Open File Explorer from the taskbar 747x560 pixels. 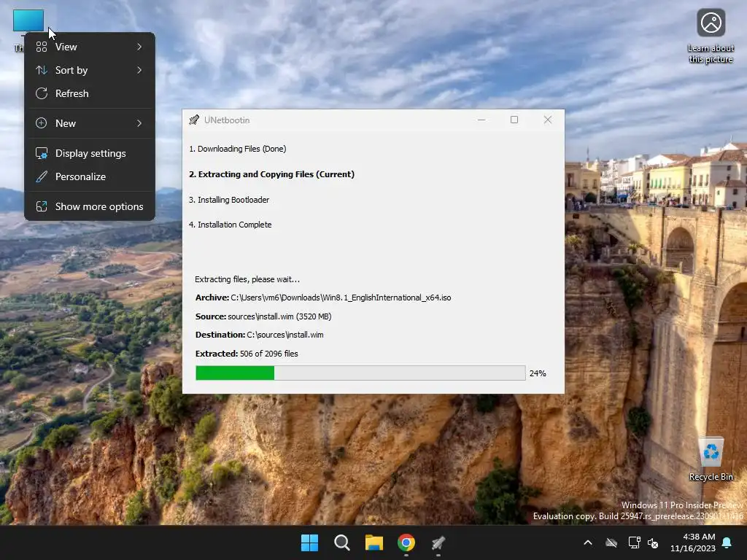point(374,542)
